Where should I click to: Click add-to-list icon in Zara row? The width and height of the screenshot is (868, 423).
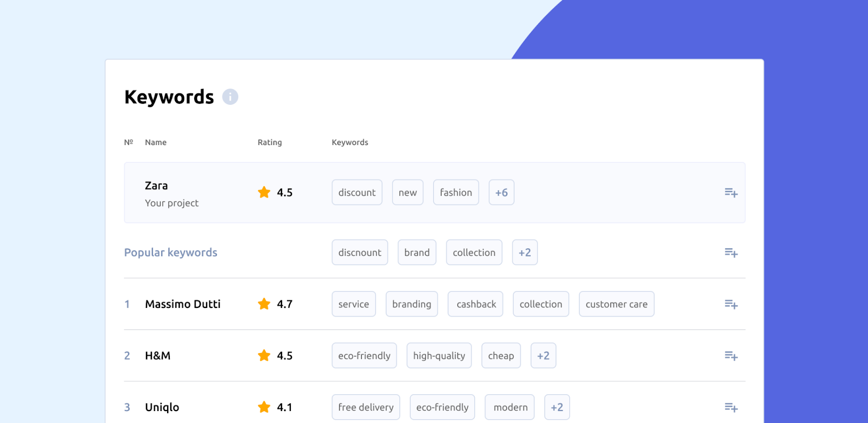pyautogui.click(x=731, y=193)
